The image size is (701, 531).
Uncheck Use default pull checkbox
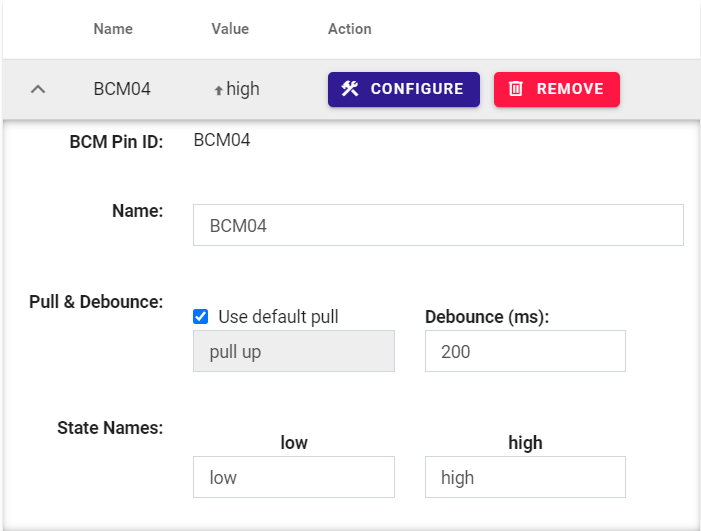(x=200, y=316)
